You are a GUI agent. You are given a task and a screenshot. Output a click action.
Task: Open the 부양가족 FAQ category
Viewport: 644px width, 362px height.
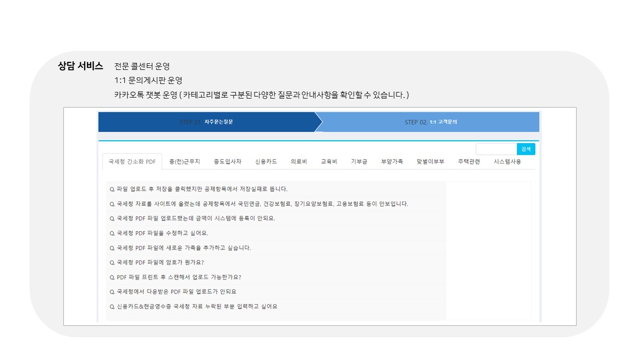click(x=391, y=161)
